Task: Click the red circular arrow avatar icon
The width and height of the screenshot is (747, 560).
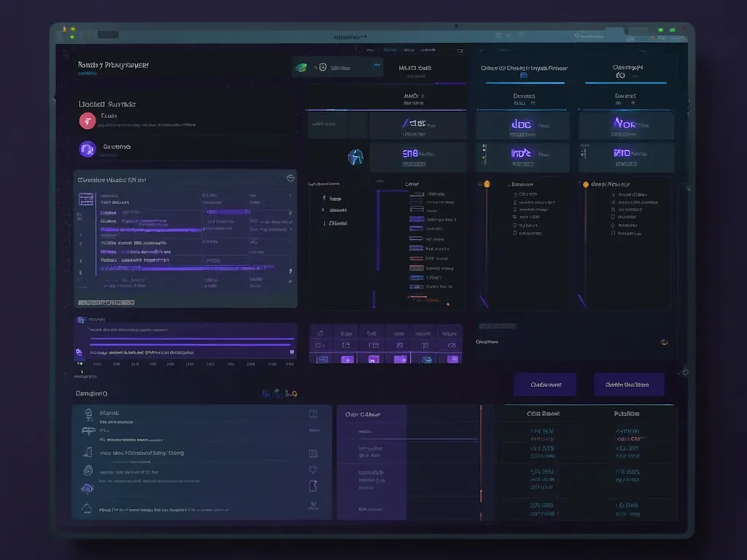Action: [88, 121]
